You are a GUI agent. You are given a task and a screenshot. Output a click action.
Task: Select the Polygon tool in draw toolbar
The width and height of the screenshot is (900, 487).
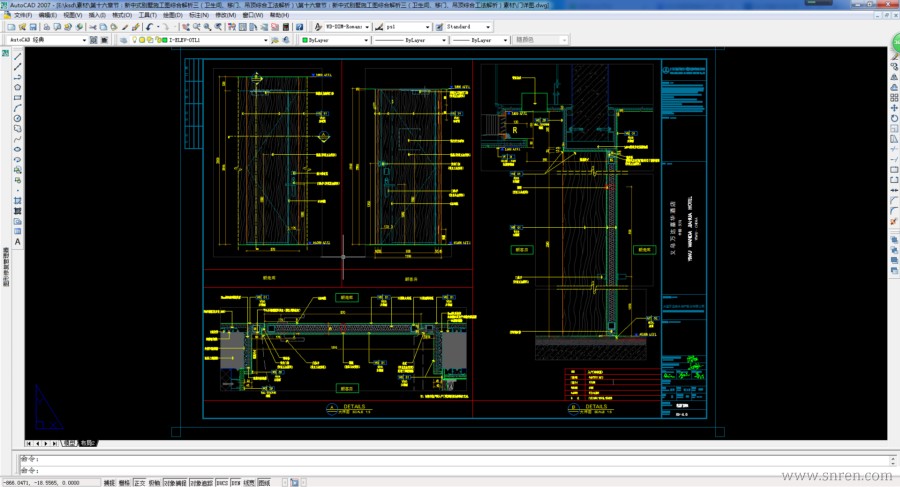(17, 87)
